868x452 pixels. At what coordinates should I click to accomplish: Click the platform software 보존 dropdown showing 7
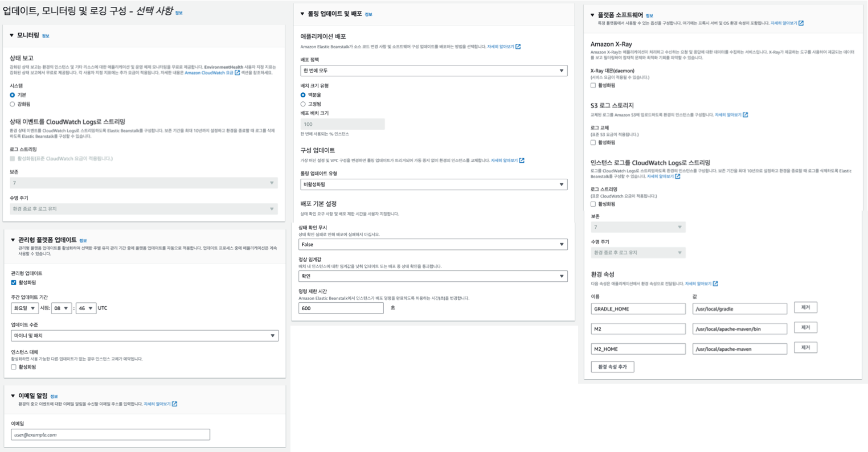[x=638, y=227]
